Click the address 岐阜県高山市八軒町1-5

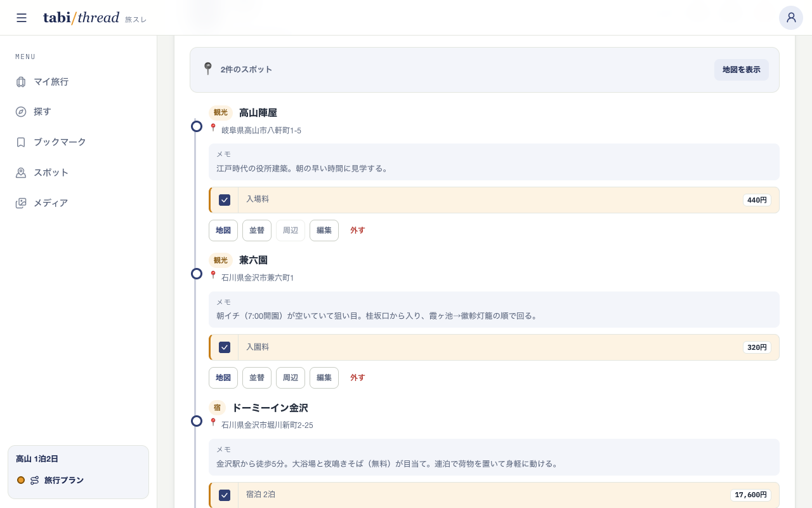(x=261, y=131)
